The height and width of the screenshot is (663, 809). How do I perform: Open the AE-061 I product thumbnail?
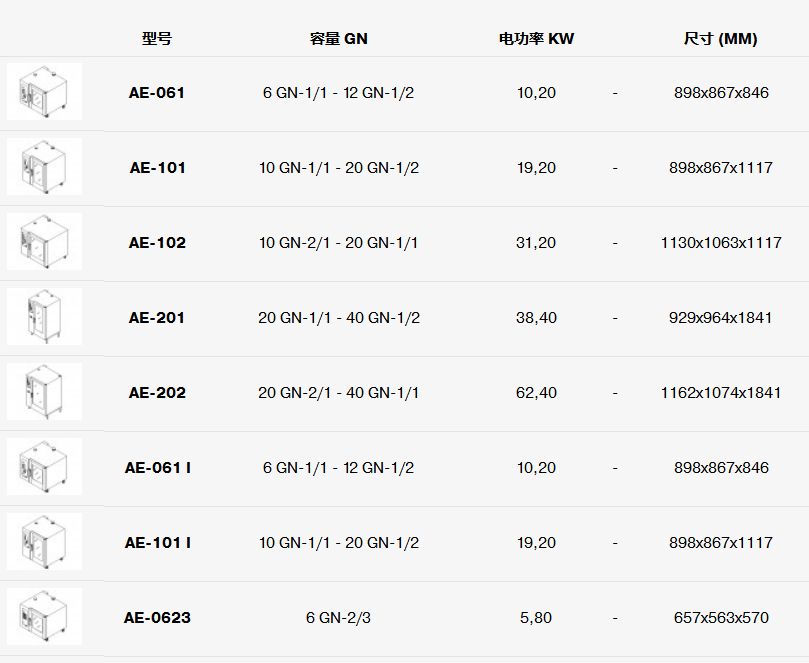(x=44, y=467)
